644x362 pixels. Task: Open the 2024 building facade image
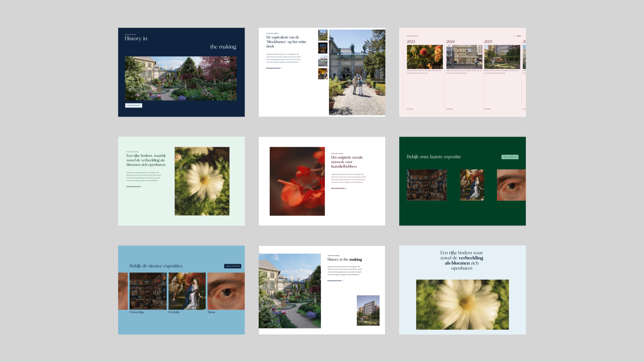464,57
